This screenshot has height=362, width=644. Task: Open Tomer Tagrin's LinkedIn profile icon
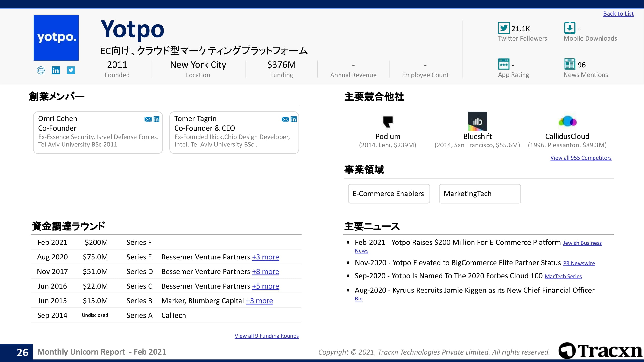[293, 119]
